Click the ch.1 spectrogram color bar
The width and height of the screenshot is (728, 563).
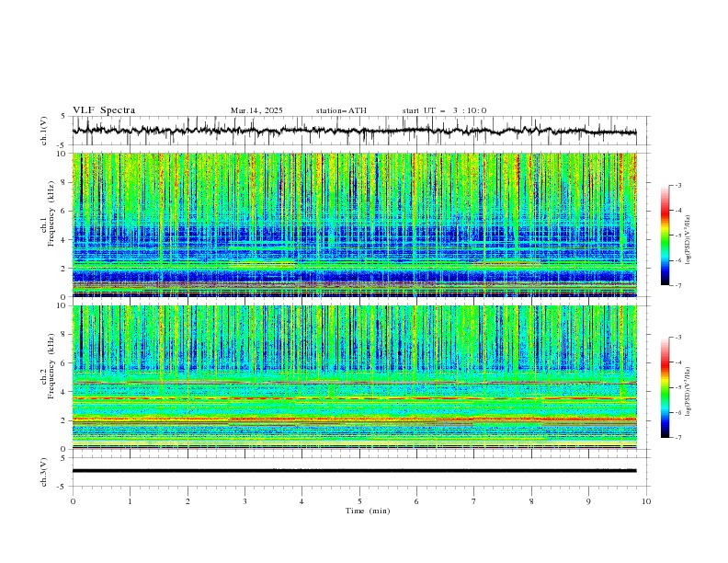click(665, 236)
